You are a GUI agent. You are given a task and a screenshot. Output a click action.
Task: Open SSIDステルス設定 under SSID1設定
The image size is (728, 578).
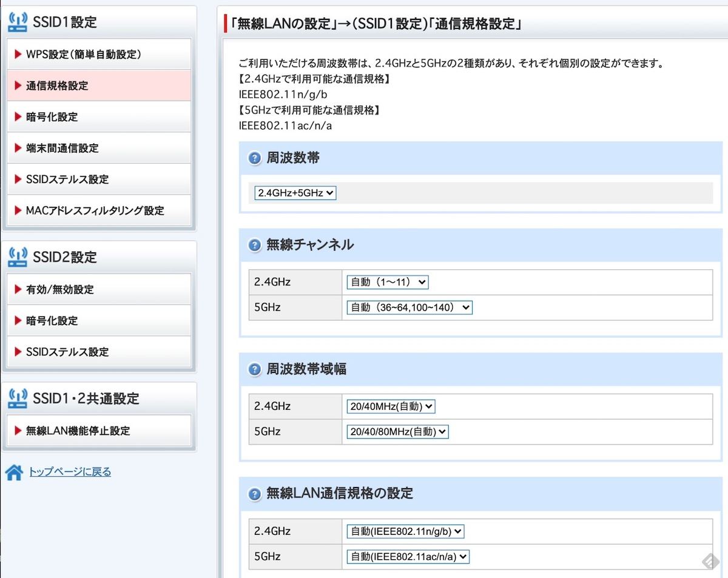pos(99,180)
